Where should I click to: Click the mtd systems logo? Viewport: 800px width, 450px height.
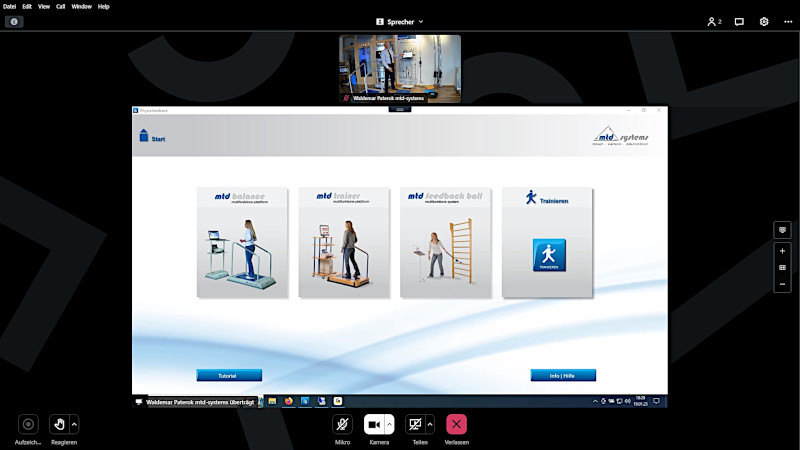pos(620,136)
